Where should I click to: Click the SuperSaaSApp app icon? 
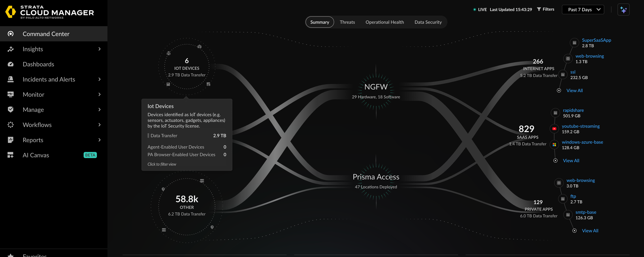pyautogui.click(x=574, y=43)
